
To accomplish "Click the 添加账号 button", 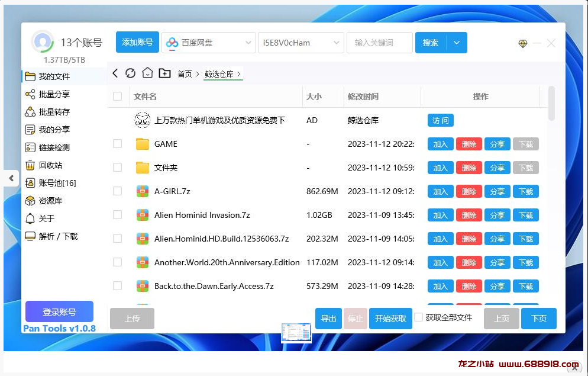I will click(x=137, y=43).
